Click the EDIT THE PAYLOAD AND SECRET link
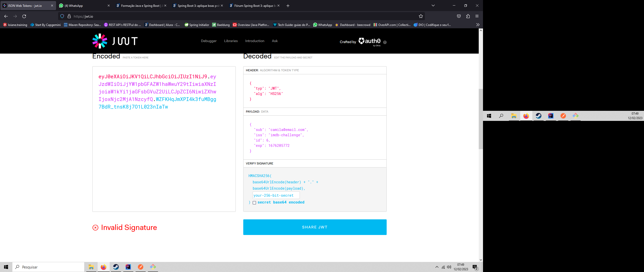The image size is (644, 272). (293, 57)
